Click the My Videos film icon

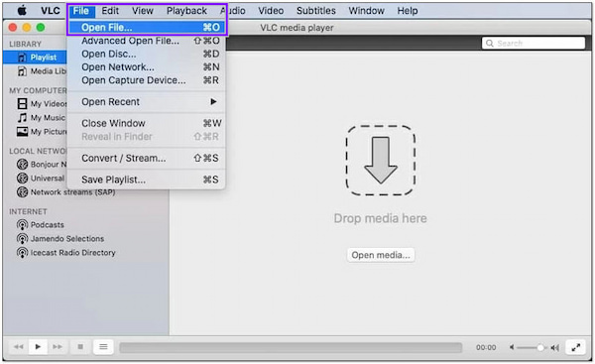pyautogui.click(x=23, y=103)
